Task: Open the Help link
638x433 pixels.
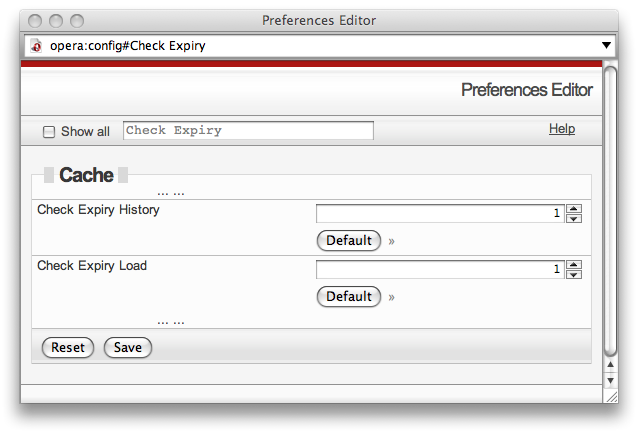Action: pyautogui.click(x=562, y=129)
